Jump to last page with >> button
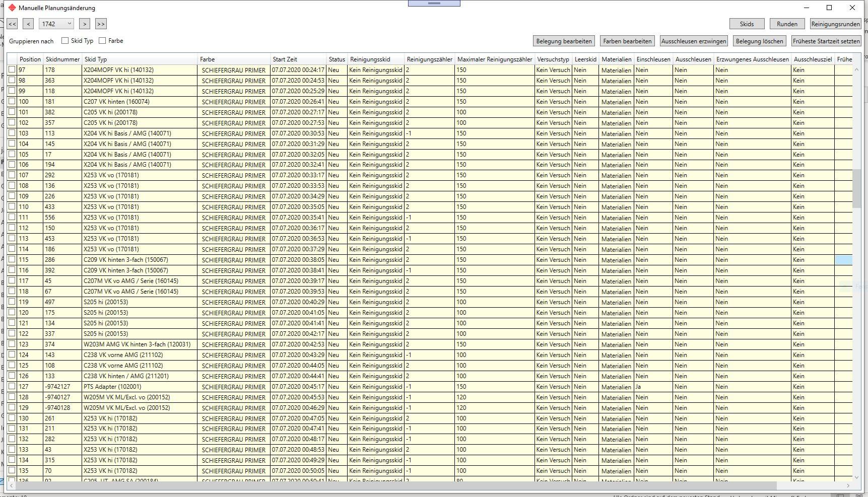Screen dimensions: 868x497 101,24
